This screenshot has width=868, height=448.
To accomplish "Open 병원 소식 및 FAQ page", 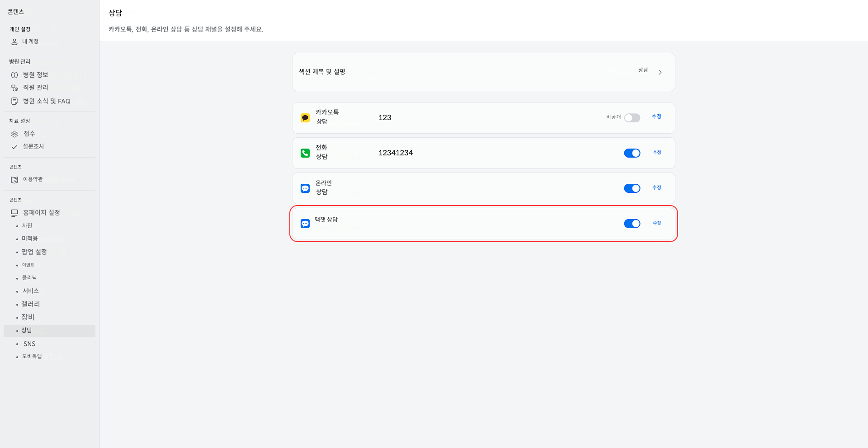I will [47, 101].
